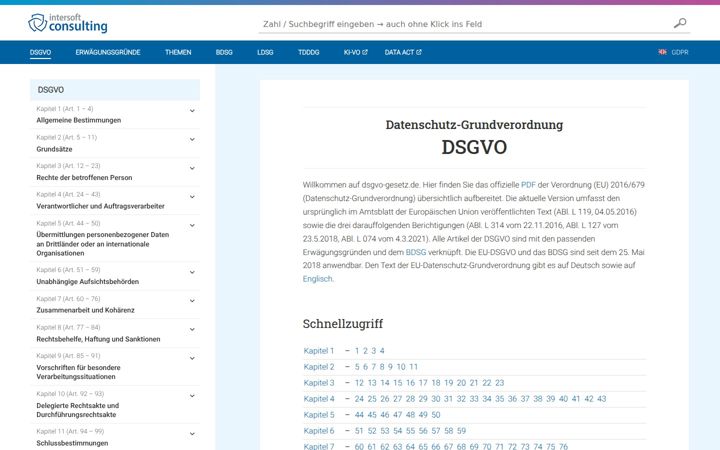This screenshot has width=720, height=450.
Task: Click the magnifier search icon
Action: coord(680,23)
